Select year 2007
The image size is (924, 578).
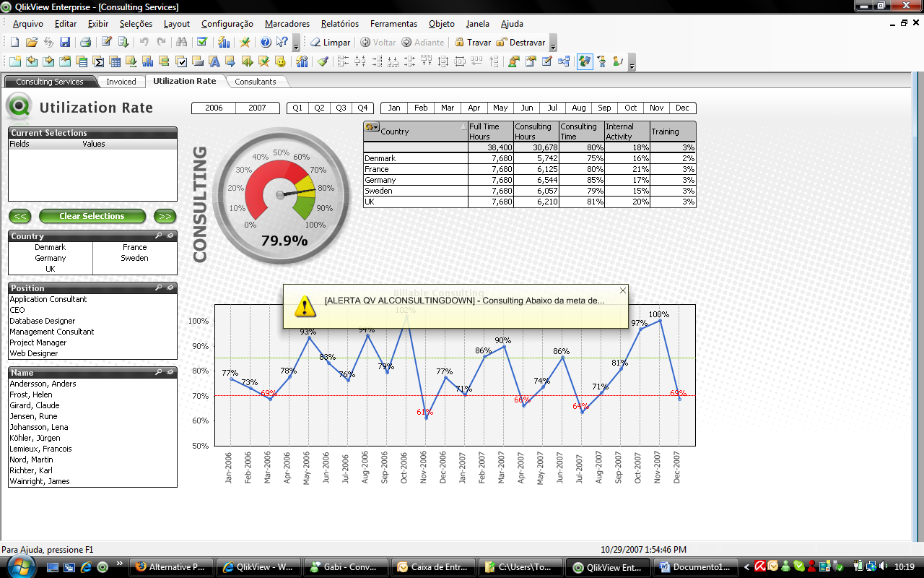[258, 108]
